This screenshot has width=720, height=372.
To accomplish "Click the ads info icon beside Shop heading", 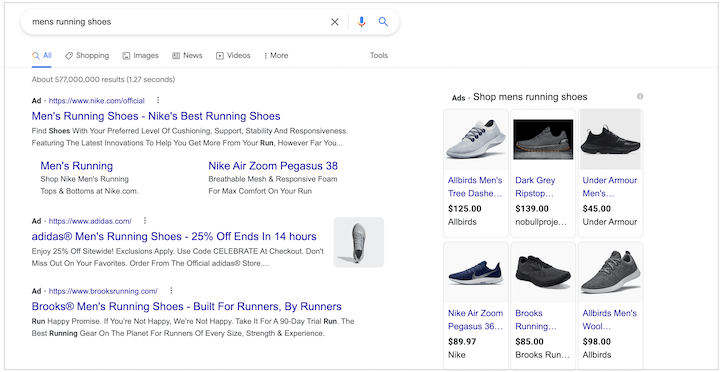I will tap(640, 96).
